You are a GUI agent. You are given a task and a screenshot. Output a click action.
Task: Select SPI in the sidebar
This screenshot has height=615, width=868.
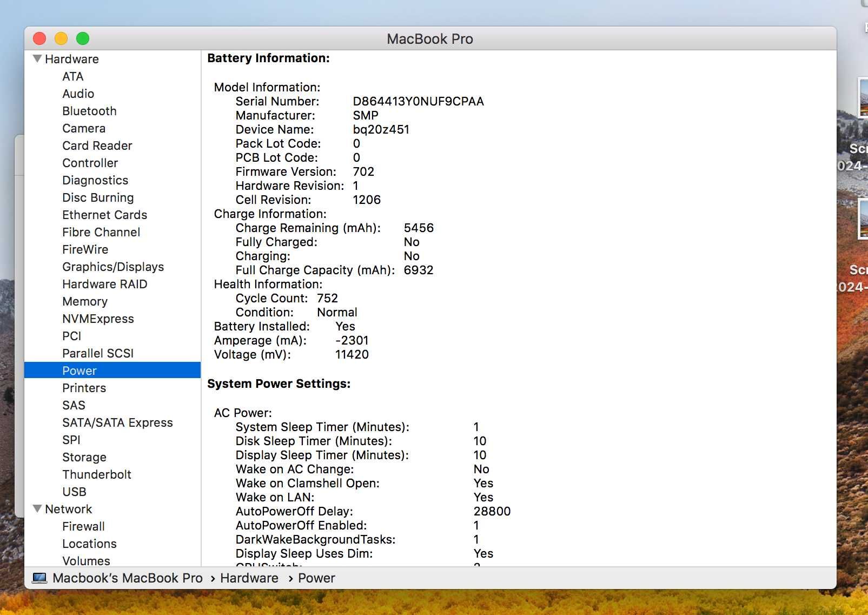pyautogui.click(x=71, y=440)
